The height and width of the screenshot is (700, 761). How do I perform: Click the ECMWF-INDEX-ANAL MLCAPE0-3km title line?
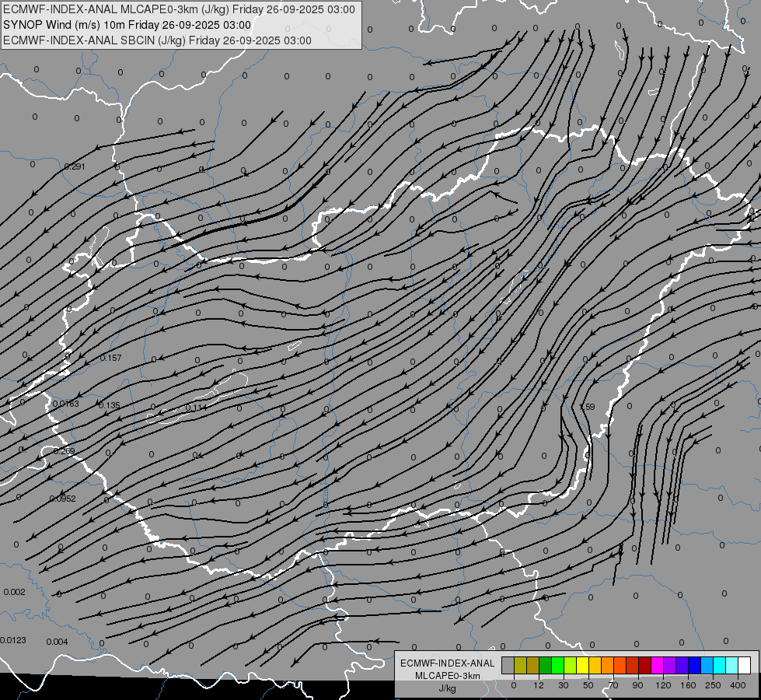point(179,9)
